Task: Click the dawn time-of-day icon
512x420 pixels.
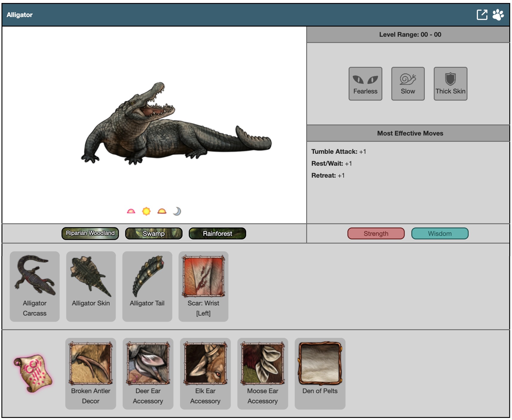Action: (x=131, y=211)
